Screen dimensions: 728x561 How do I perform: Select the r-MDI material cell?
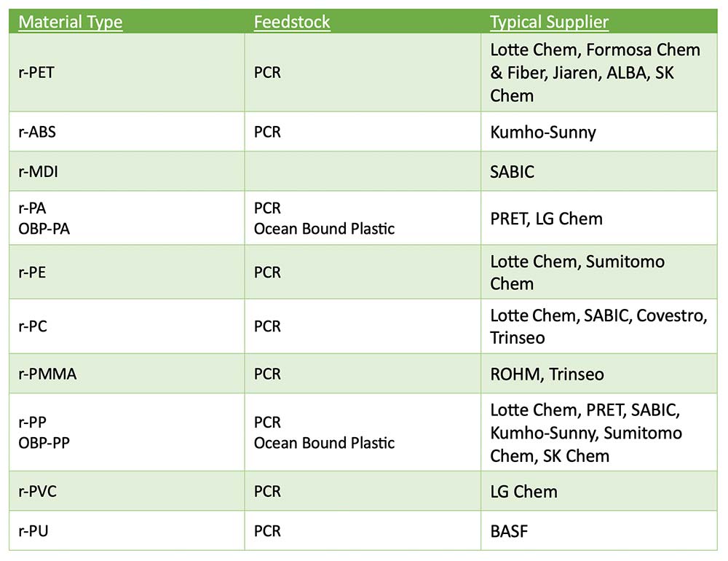pos(127,171)
